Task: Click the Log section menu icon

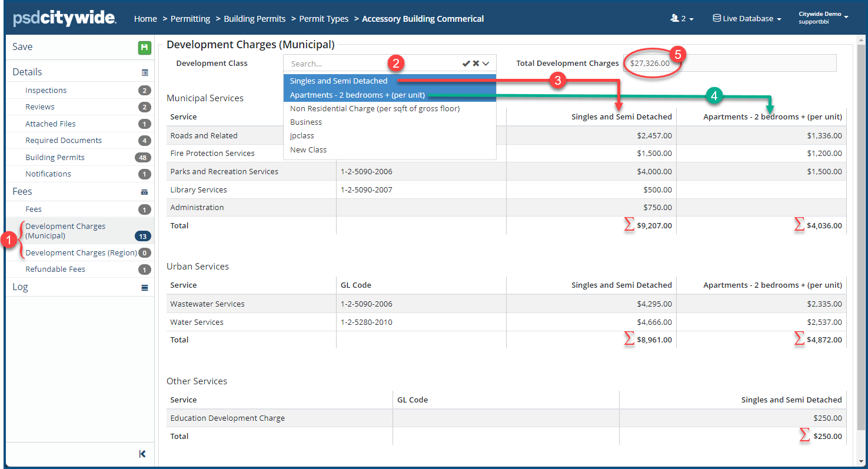Action: [x=145, y=288]
